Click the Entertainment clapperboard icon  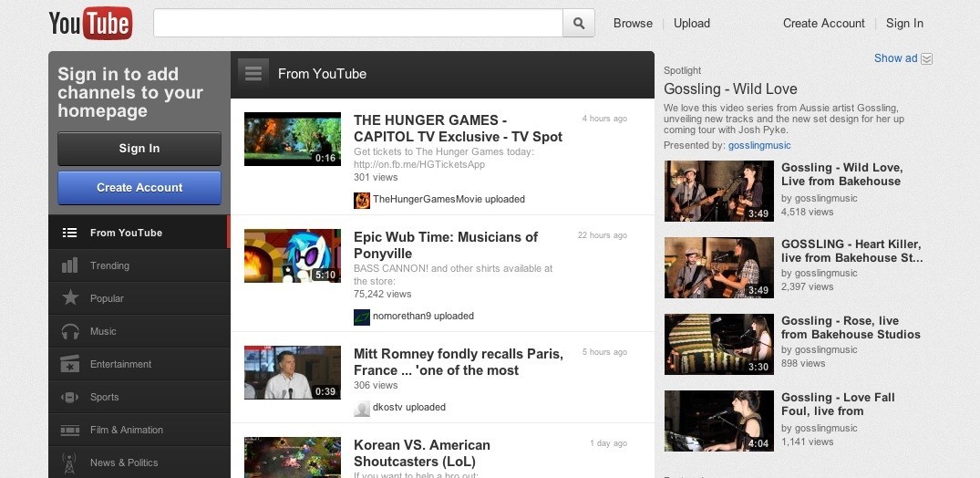[x=70, y=363]
